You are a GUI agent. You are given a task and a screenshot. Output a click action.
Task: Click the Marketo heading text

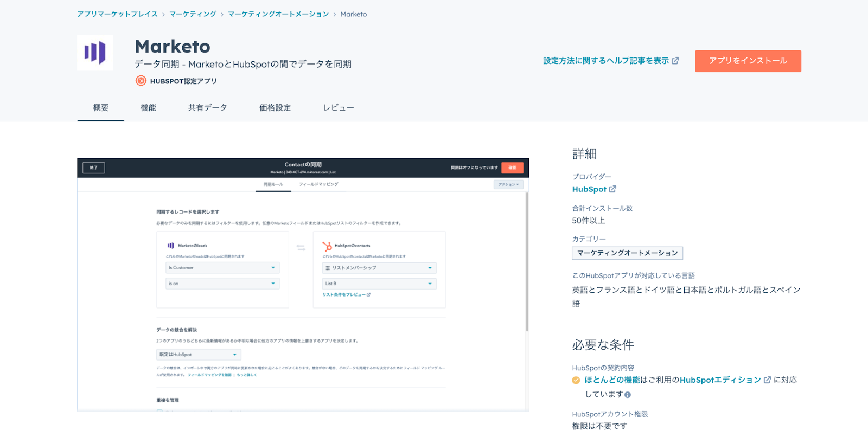(173, 47)
